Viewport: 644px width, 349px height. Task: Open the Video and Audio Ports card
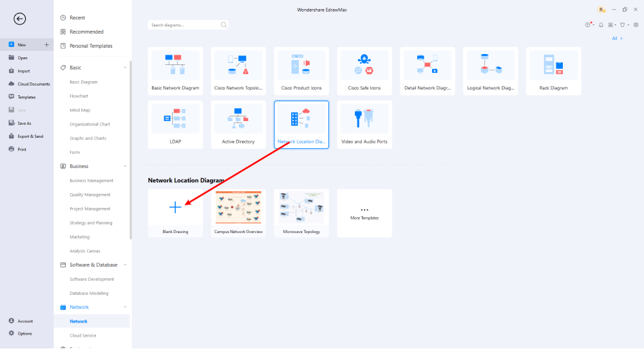(x=365, y=124)
